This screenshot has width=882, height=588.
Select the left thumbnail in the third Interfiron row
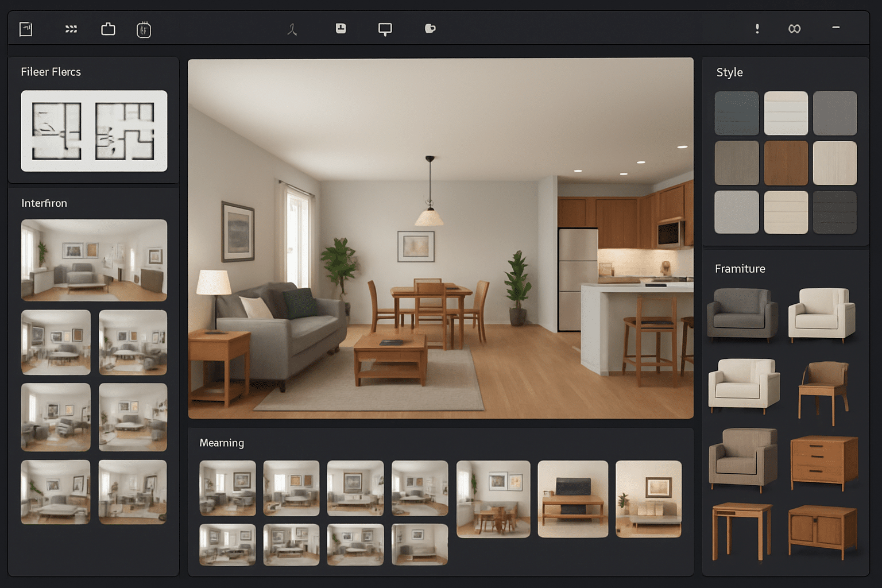click(x=56, y=417)
